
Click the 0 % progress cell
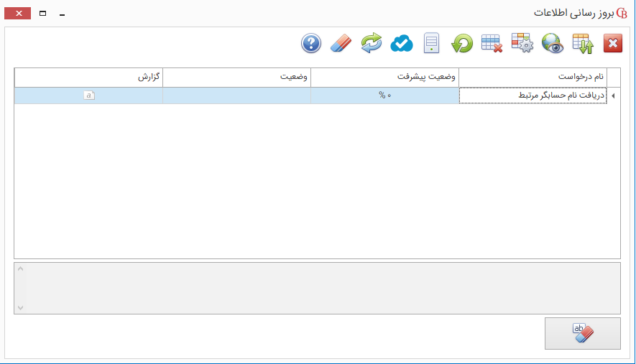tap(384, 95)
